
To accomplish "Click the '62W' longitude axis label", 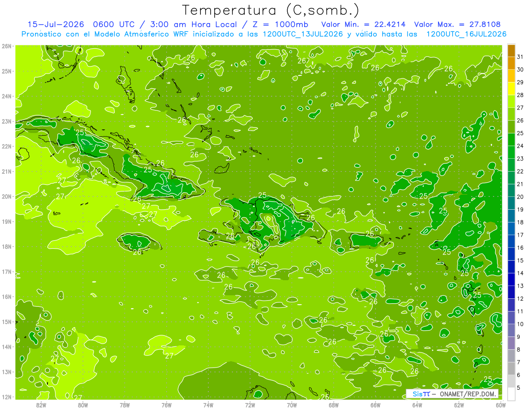I will [x=459, y=405].
